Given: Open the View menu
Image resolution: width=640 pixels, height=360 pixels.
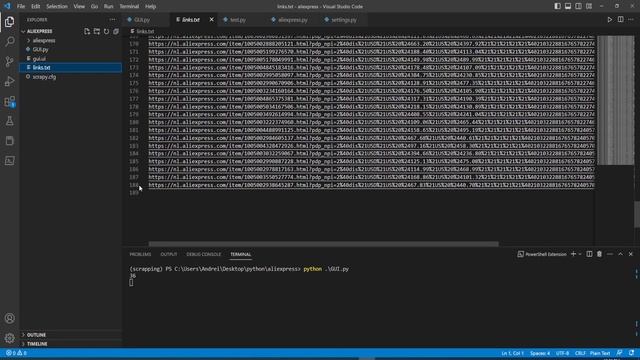Looking at the screenshot, I should coord(79,7).
